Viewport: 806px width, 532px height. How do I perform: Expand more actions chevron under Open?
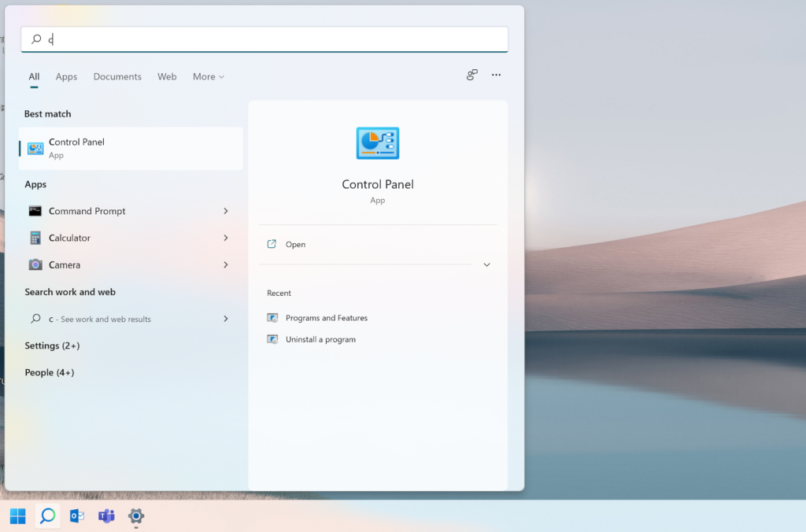pyautogui.click(x=486, y=265)
